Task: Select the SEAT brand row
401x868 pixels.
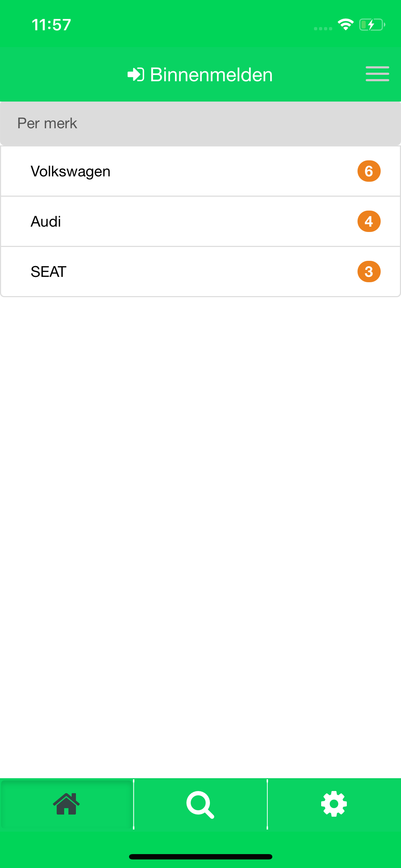Action: coord(200,272)
